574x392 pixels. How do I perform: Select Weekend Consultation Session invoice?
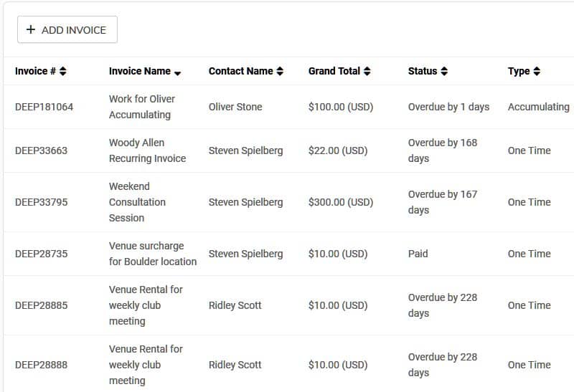(137, 202)
